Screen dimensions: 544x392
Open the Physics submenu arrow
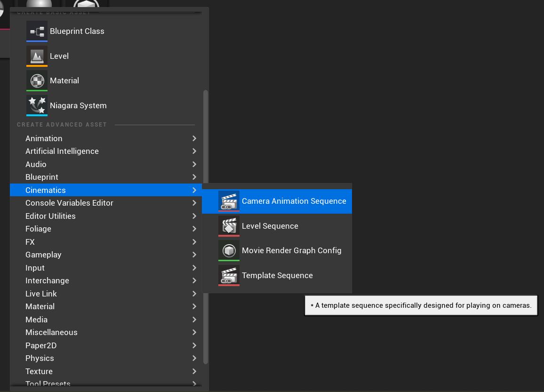(x=194, y=358)
